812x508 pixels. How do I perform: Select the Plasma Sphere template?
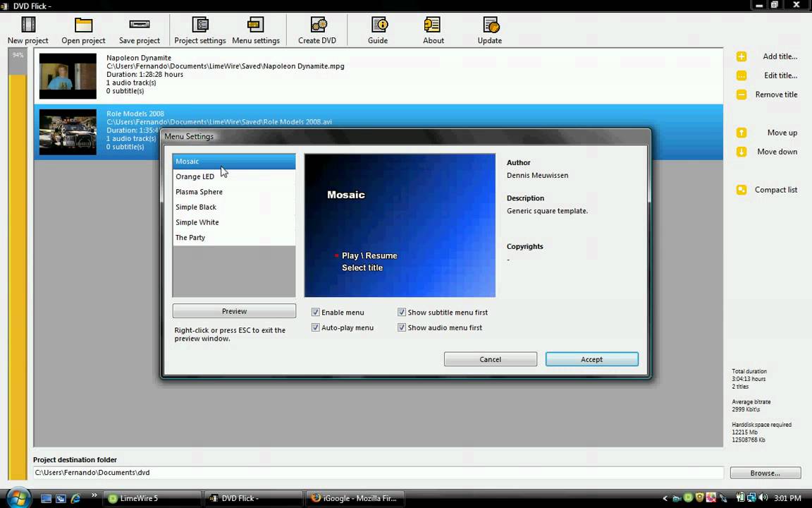199,191
